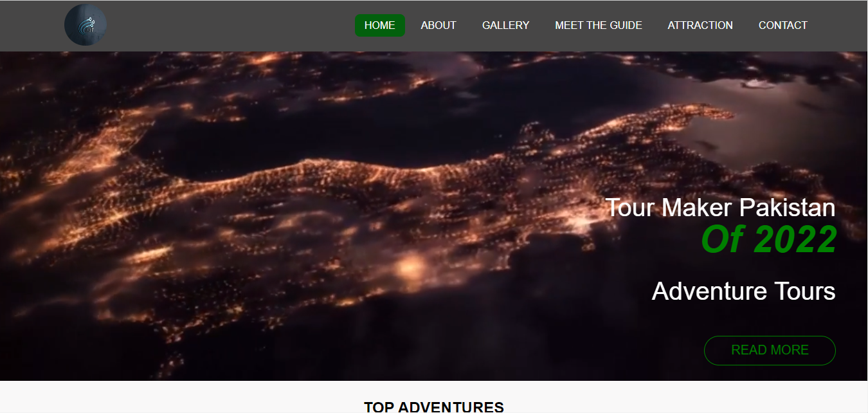Click the circular site logo icon
Screen dimensions: 868x413
[86, 25]
